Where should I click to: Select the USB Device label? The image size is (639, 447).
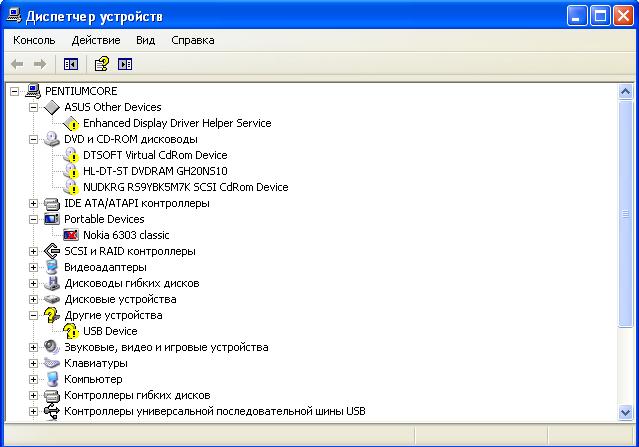(110, 331)
